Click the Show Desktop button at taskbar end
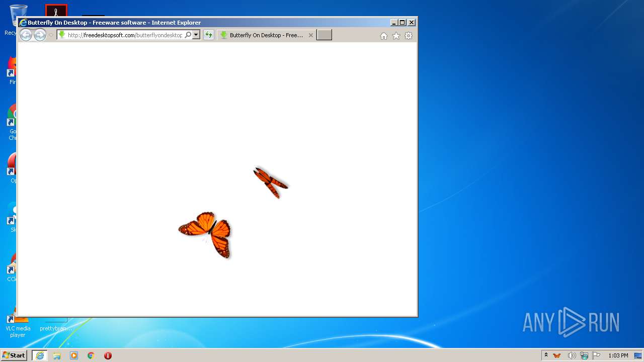 click(638, 355)
